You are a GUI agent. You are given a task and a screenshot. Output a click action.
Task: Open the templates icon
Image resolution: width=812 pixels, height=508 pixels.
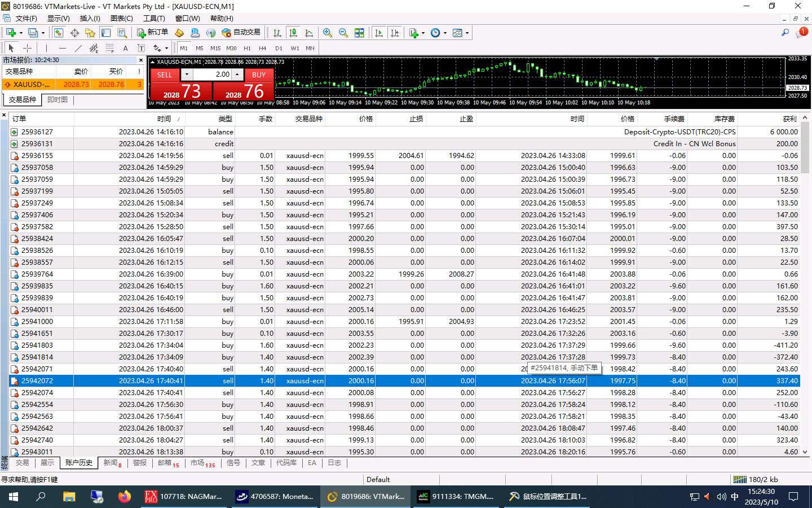pyautogui.click(x=457, y=33)
